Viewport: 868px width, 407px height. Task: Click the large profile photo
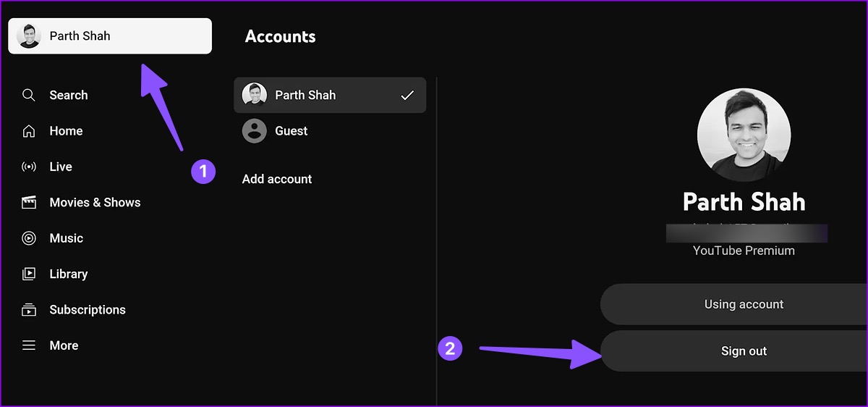pos(744,135)
